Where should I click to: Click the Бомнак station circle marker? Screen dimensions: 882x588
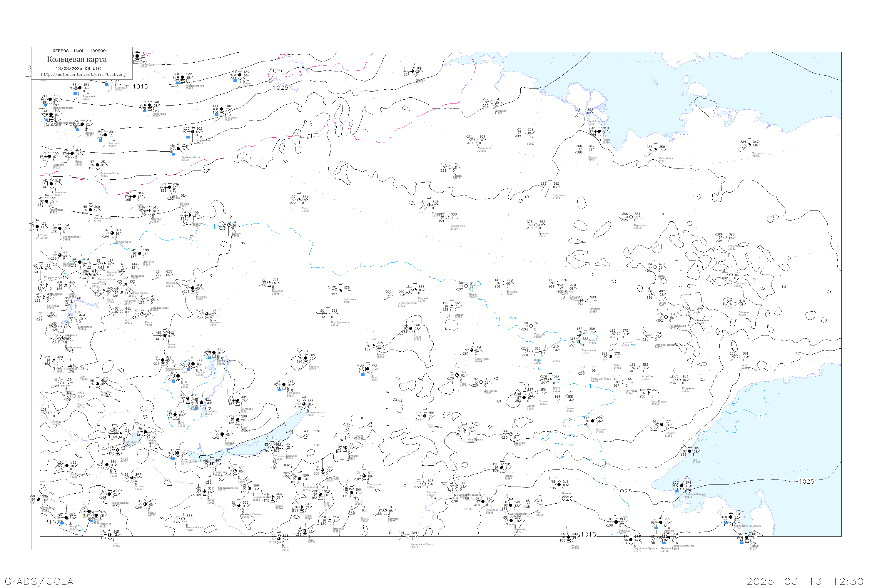[x=559, y=485]
